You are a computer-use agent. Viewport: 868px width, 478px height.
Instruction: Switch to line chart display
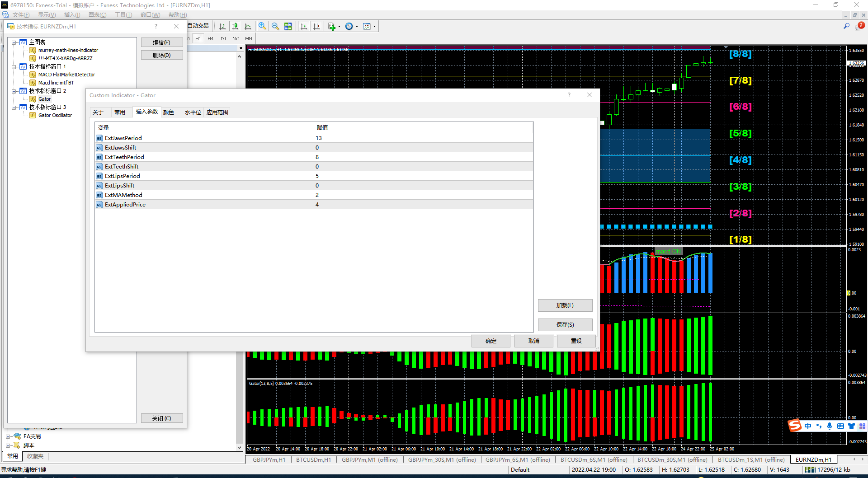click(248, 27)
